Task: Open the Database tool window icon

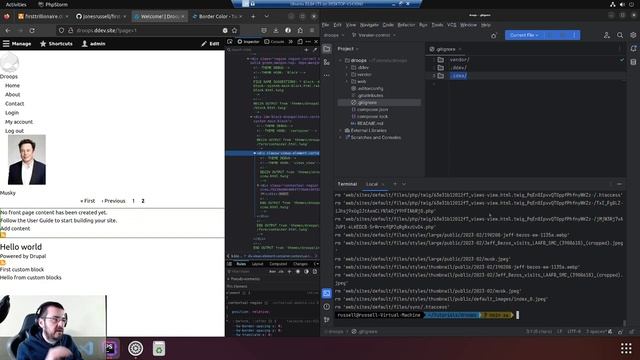Action: (633, 62)
